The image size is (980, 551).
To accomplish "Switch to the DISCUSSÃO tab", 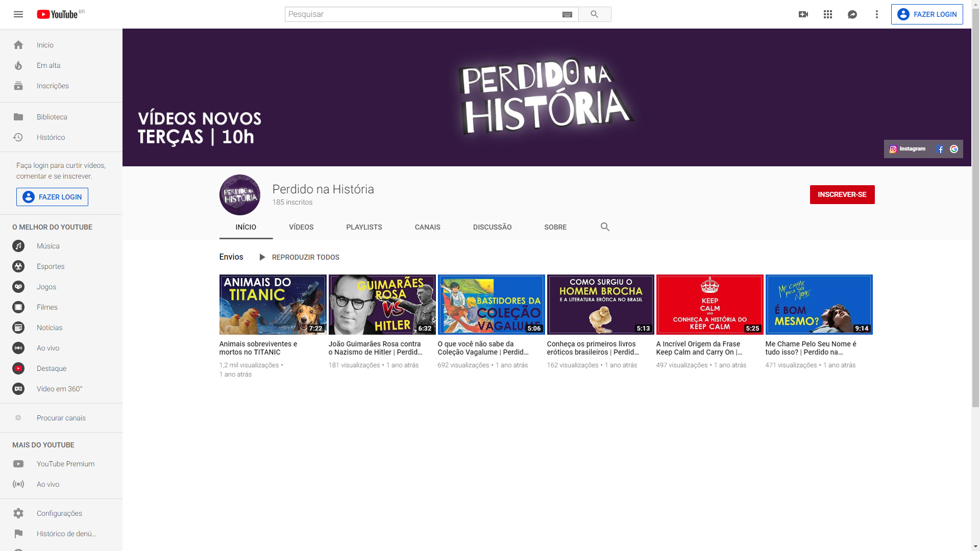I will coord(492,227).
